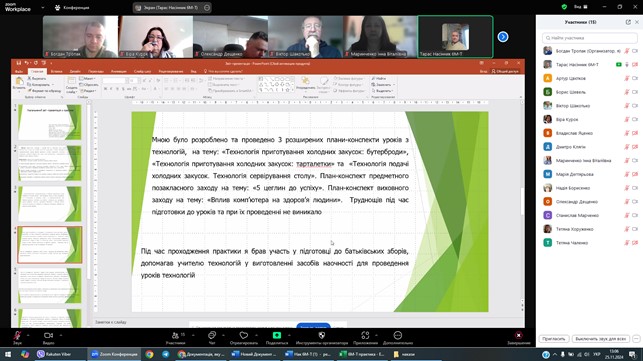
Task: Click the mute all participants button
Action: click(600, 339)
